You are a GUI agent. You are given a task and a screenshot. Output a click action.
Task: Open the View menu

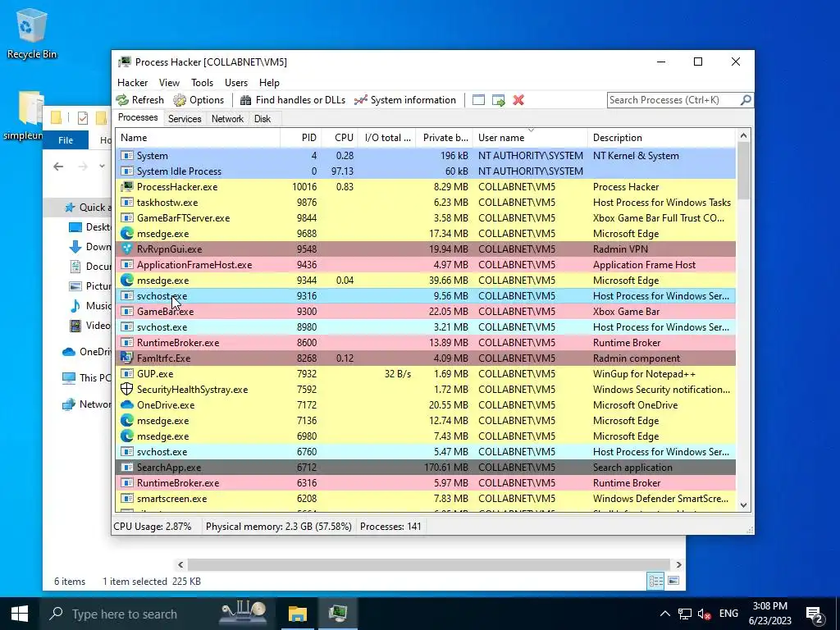pyautogui.click(x=169, y=83)
